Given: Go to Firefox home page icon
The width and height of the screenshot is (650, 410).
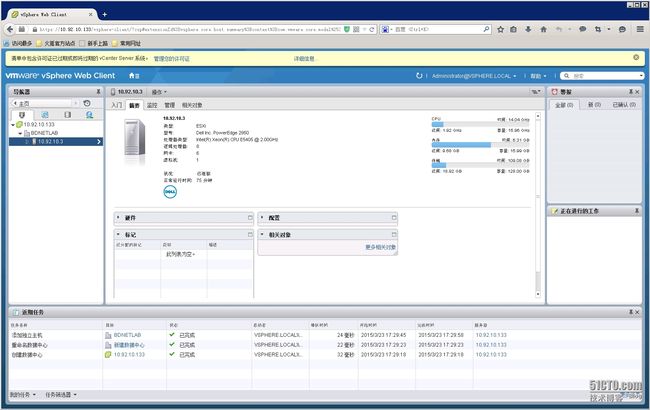Looking at the screenshot, I should (x=543, y=29).
